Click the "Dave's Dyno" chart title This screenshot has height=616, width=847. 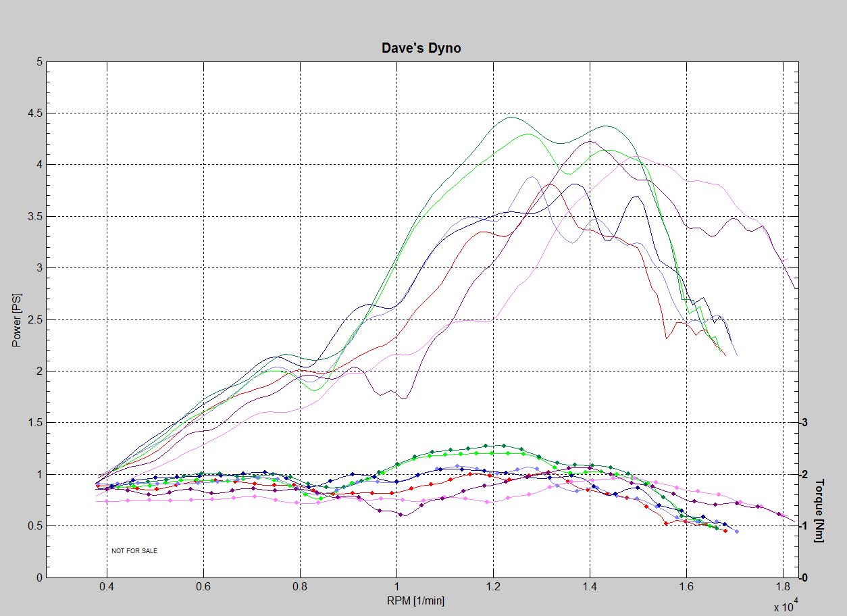pyautogui.click(x=421, y=48)
